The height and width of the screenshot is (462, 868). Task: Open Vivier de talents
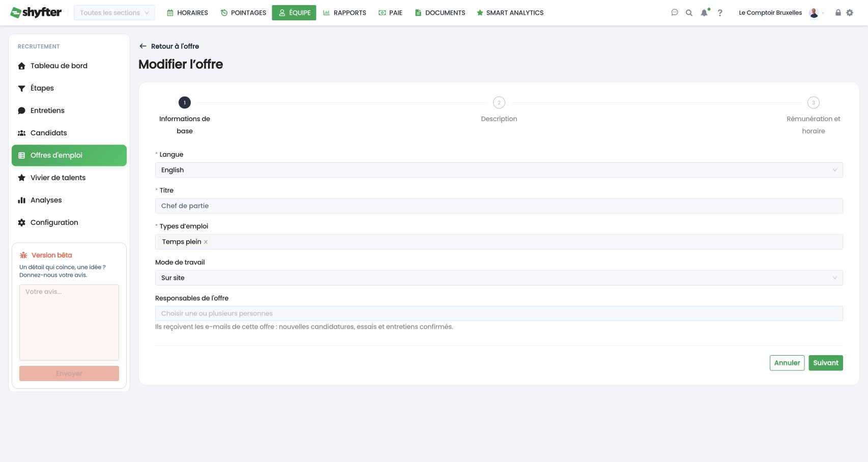coord(69,178)
